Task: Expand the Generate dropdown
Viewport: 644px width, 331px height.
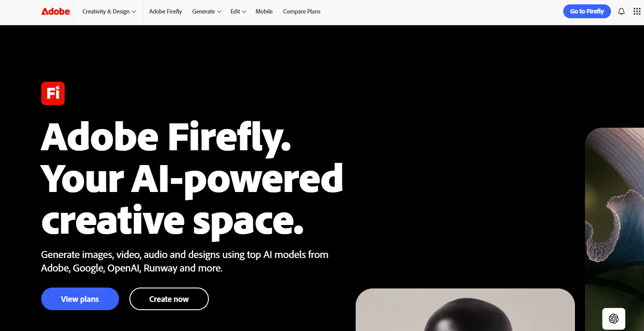Action: 207,12
